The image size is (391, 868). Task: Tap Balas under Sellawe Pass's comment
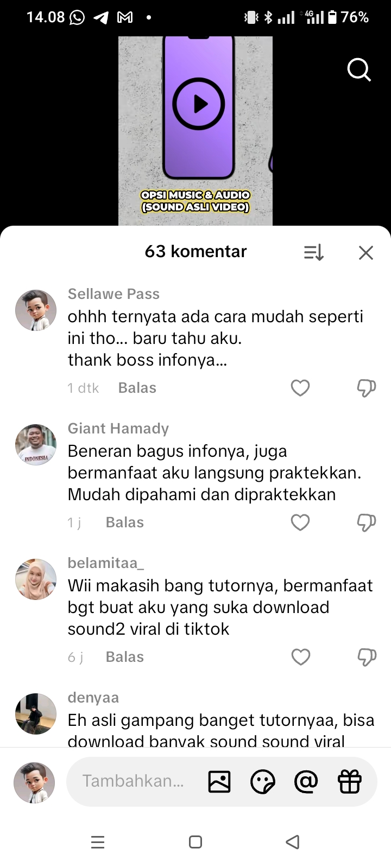[137, 388]
